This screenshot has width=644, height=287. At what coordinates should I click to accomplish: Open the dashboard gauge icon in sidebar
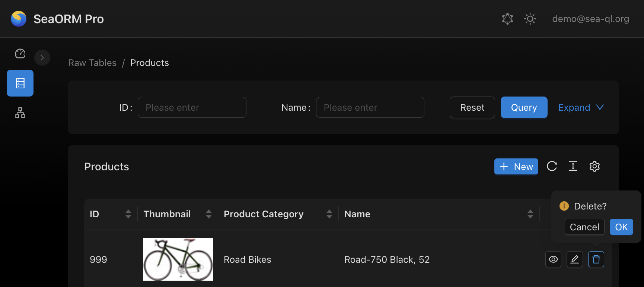20,54
